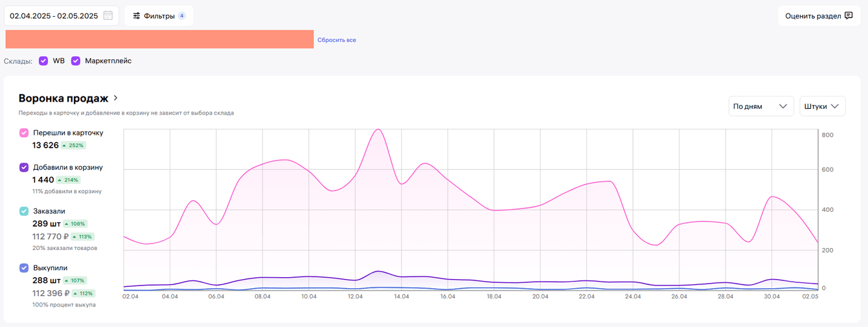Click the Сбросить все link

click(x=336, y=40)
